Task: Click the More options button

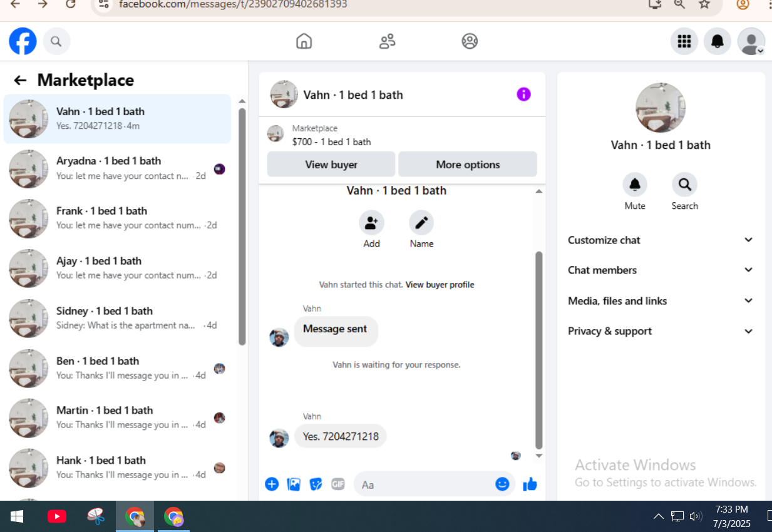Action: coord(468,165)
